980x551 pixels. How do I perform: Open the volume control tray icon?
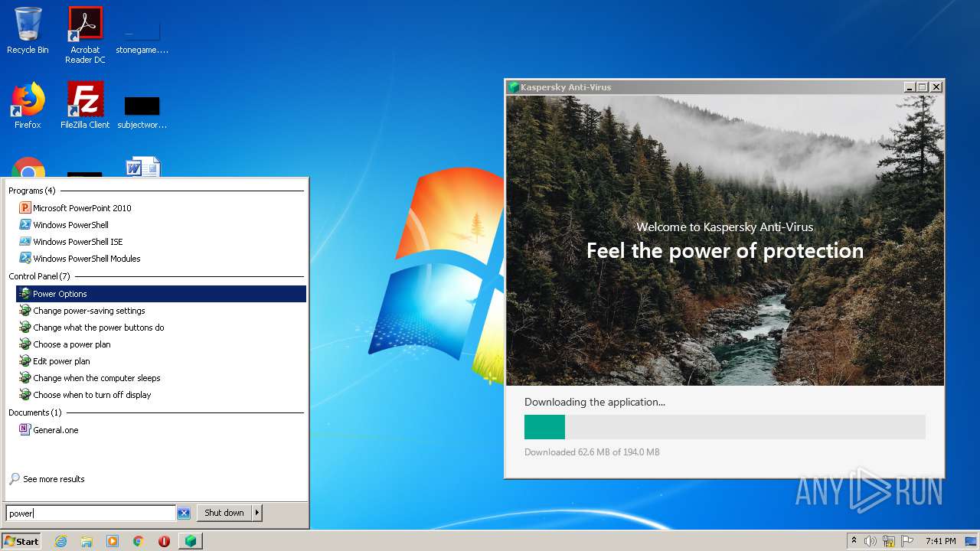tap(871, 541)
